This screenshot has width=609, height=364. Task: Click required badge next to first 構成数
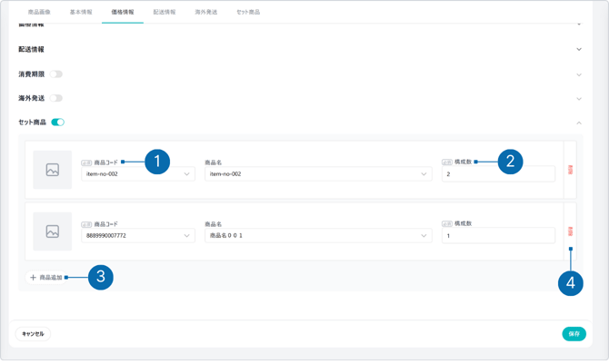[446, 162]
